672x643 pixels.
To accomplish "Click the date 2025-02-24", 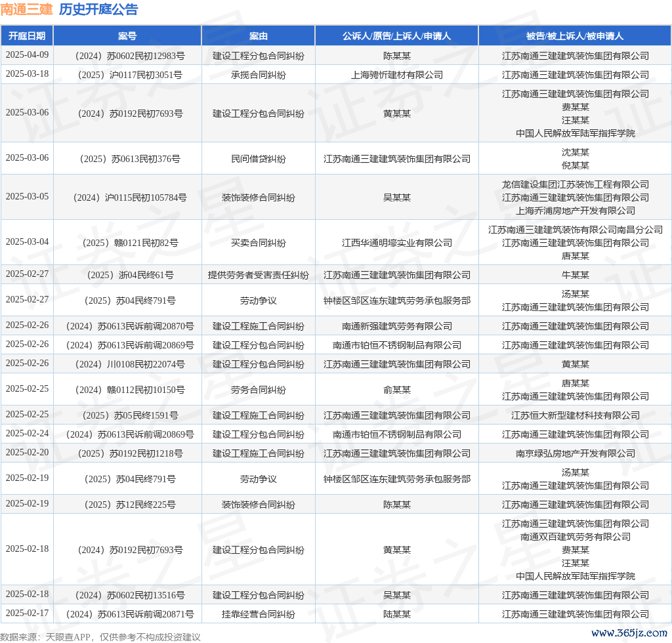I will coord(27,433).
